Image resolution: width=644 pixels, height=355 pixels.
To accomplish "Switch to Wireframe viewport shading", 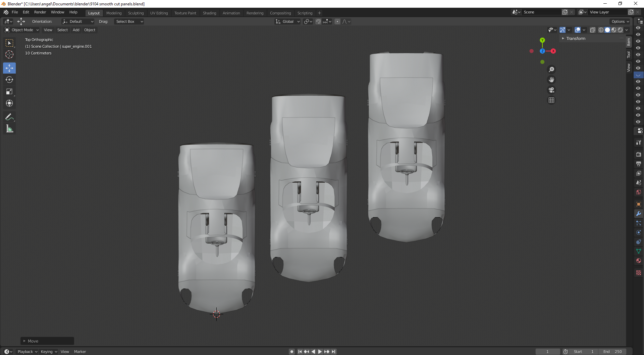I will [601, 30].
